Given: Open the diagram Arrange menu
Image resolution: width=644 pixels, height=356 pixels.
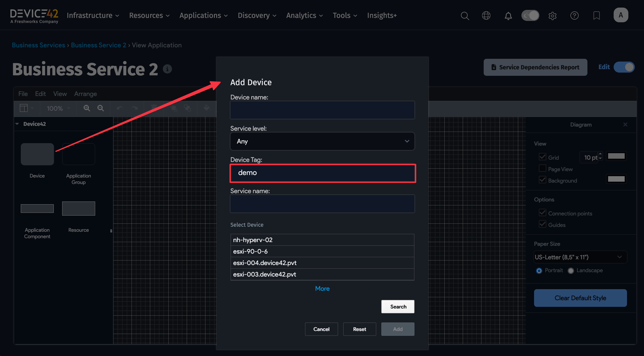Looking at the screenshot, I should click(x=86, y=94).
